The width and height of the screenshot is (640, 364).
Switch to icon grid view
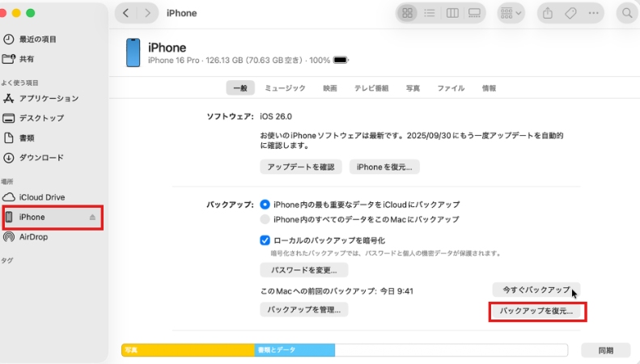pyautogui.click(x=407, y=13)
